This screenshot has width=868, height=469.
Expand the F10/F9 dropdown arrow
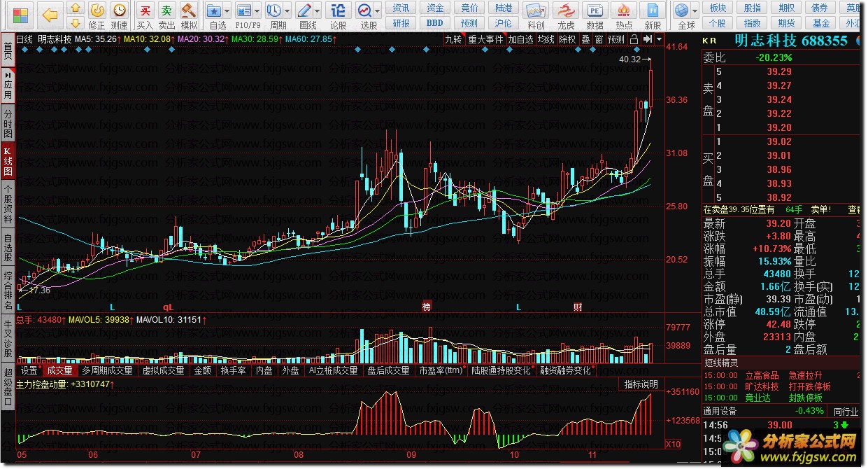click(x=257, y=11)
